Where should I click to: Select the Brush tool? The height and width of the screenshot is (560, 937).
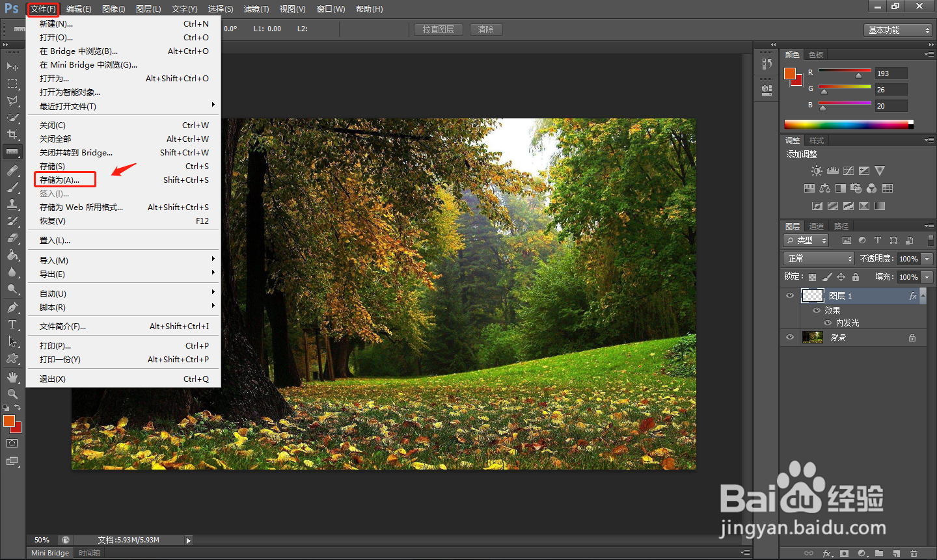(x=12, y=187)
